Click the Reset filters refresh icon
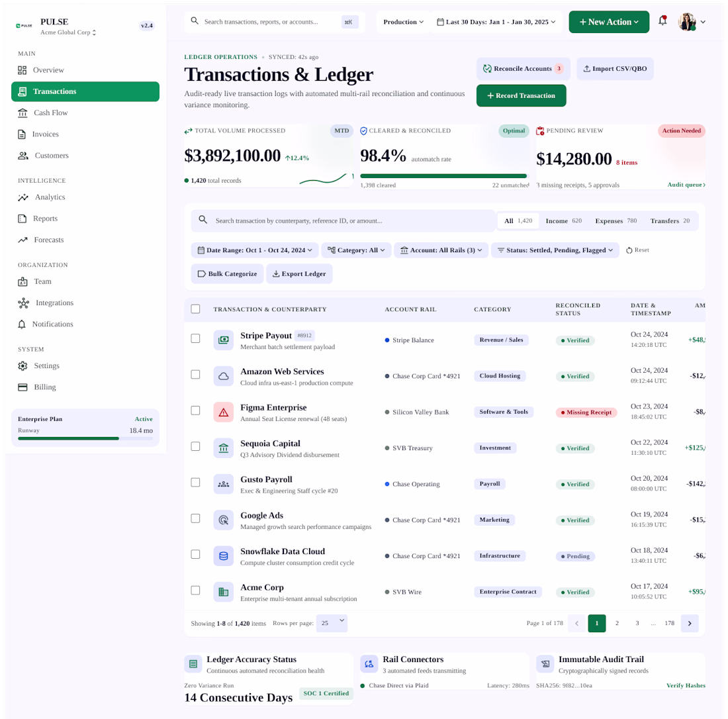Screen dimensions: 728x719 pyautogui.click(x=629, y=250)
